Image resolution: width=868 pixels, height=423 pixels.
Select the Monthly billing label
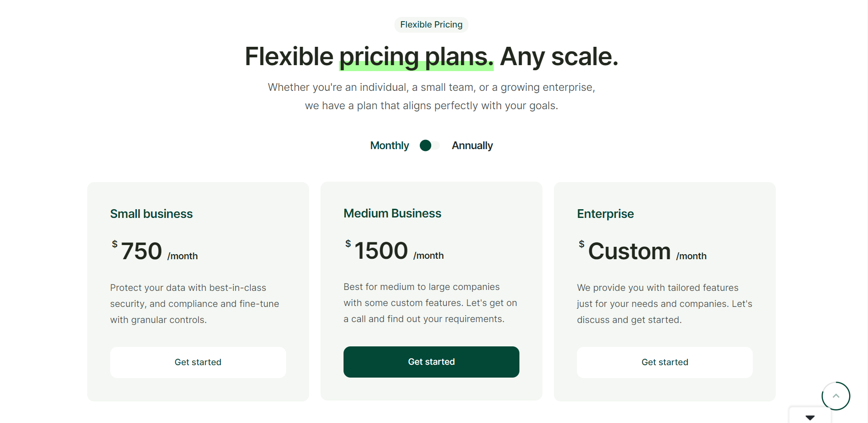click(389, 145)
